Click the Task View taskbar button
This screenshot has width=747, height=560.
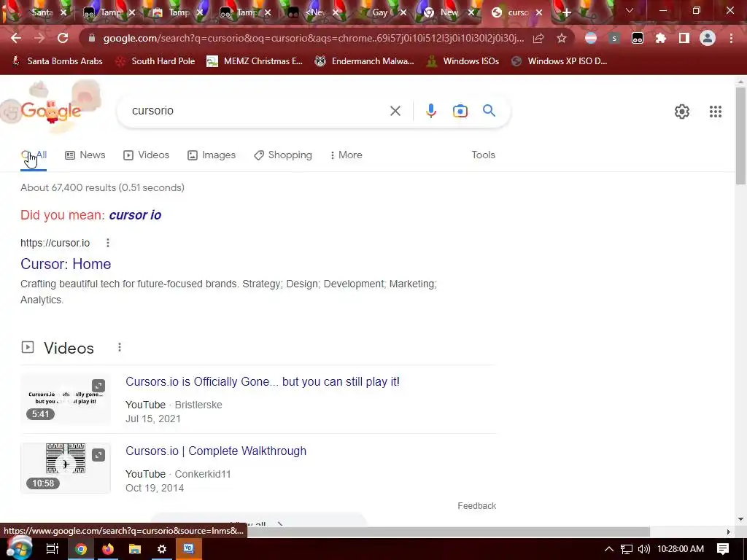click(x=53, y=549)
